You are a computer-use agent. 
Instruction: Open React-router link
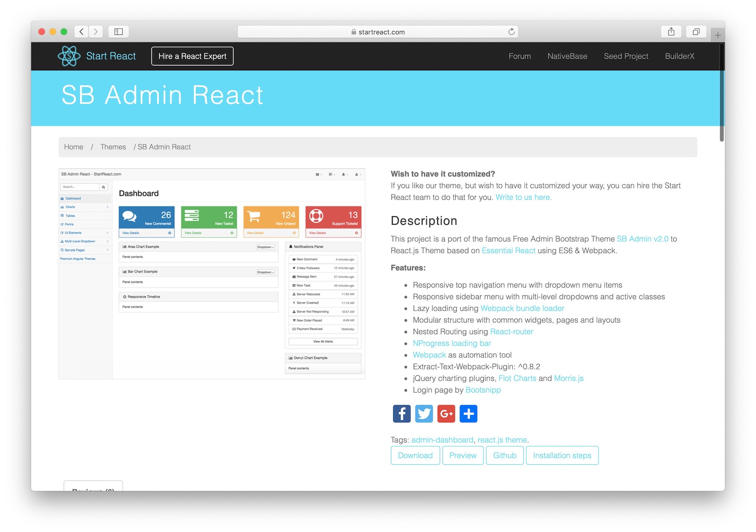point(512,332)
